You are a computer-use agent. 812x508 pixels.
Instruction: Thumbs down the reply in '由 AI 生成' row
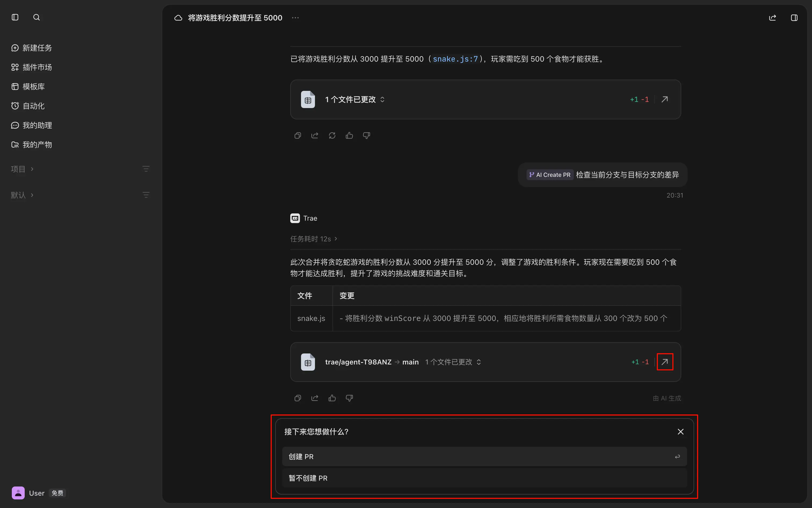click(349, 398)
